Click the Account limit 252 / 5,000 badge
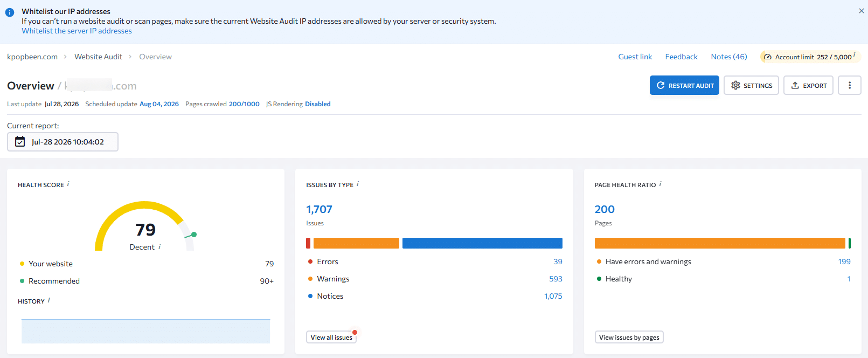This screenshot has height=358, width=868. pos(810,57)
